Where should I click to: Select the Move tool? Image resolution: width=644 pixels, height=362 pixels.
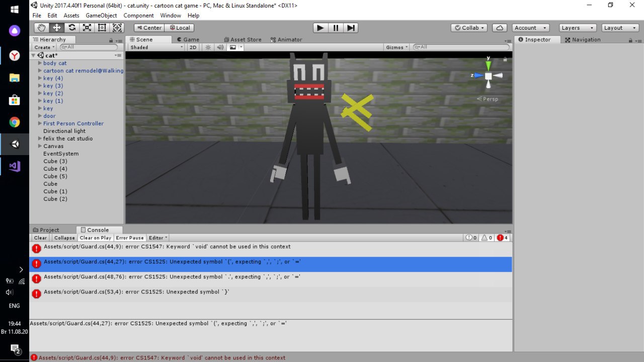pyautogui.click(x=57, y=28)
